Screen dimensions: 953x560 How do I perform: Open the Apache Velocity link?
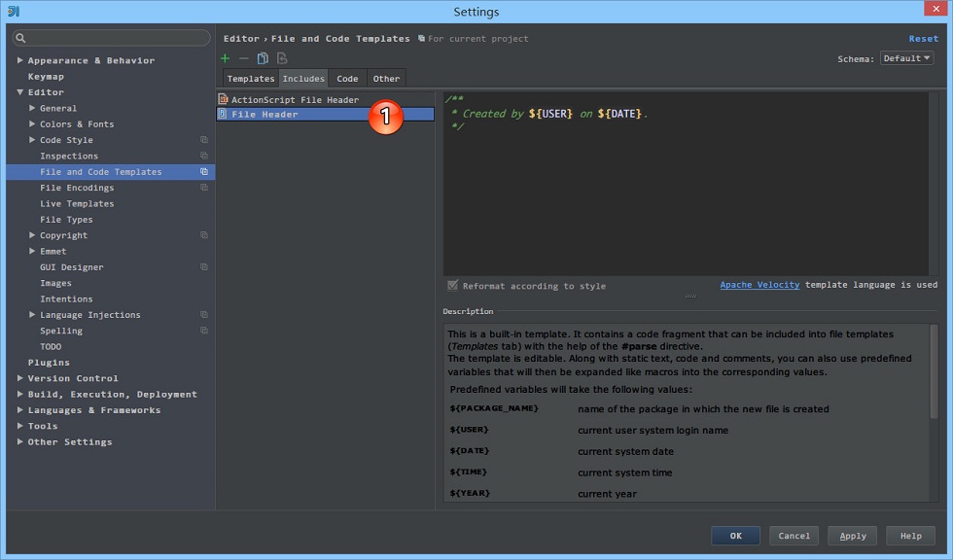759,284
